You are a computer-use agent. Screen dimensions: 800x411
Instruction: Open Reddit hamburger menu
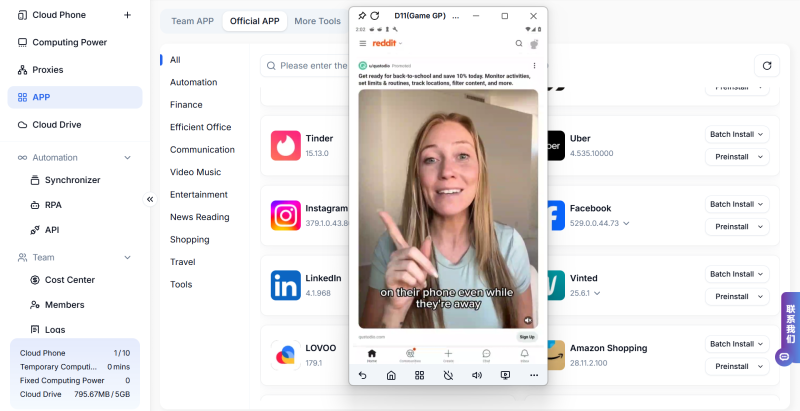tap(362, 44)
